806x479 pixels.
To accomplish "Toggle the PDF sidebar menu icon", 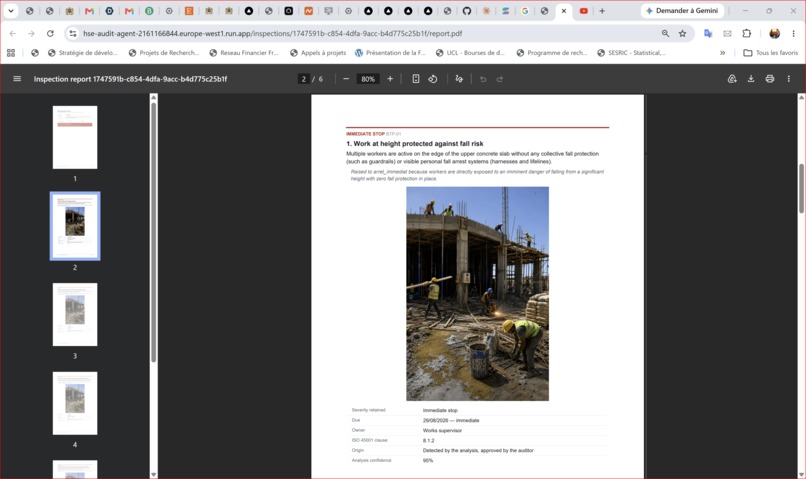I will pyautogui.click(x=17, y=79).
